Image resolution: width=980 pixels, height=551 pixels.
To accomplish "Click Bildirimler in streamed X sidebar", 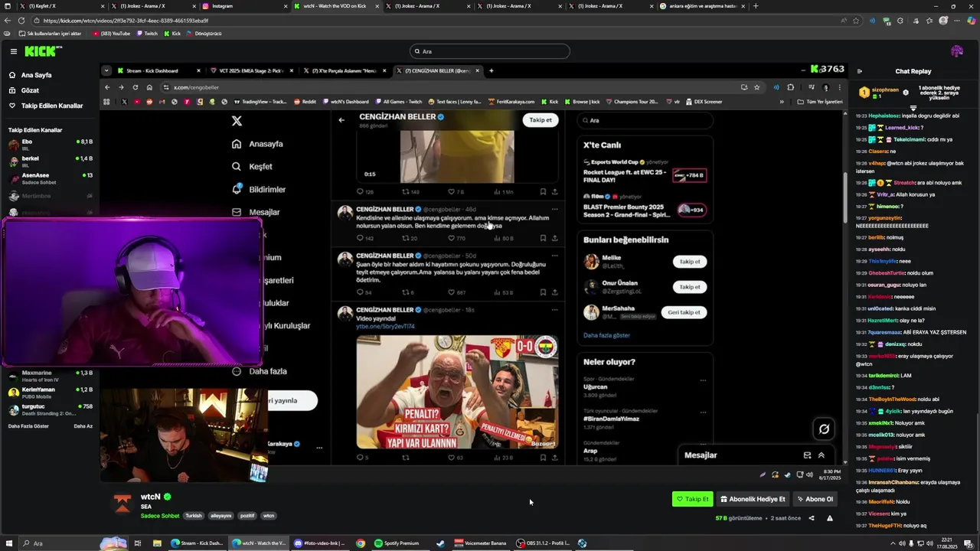I will tap(259, 189).
